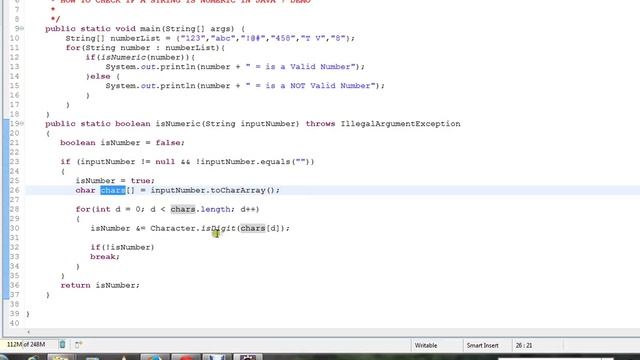Screen dimensions: 640x360
Task: Click the Writable status field
Action: click(426, 345)
